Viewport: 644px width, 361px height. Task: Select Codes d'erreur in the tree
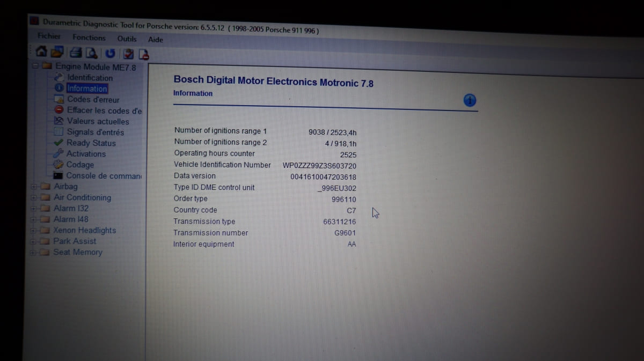(93, 100)
